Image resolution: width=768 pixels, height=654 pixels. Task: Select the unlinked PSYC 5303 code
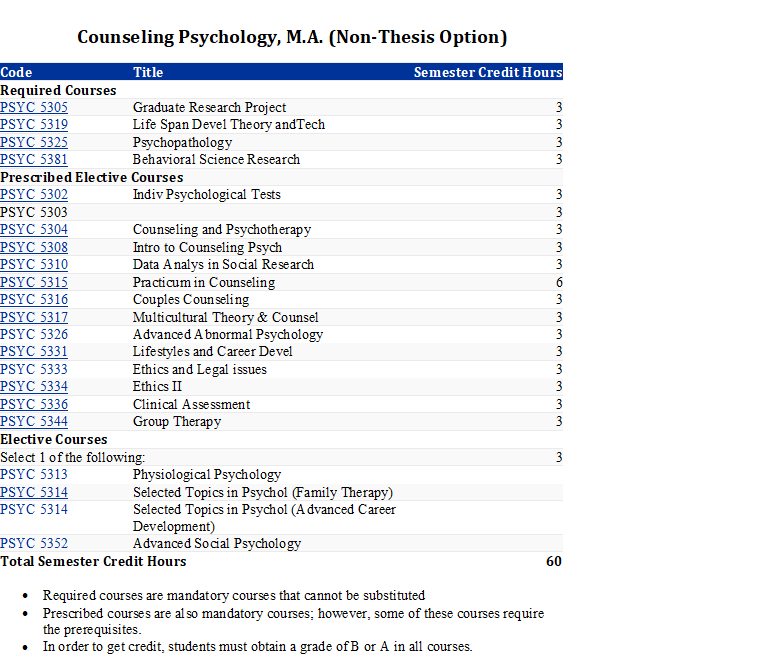point(34,212)
